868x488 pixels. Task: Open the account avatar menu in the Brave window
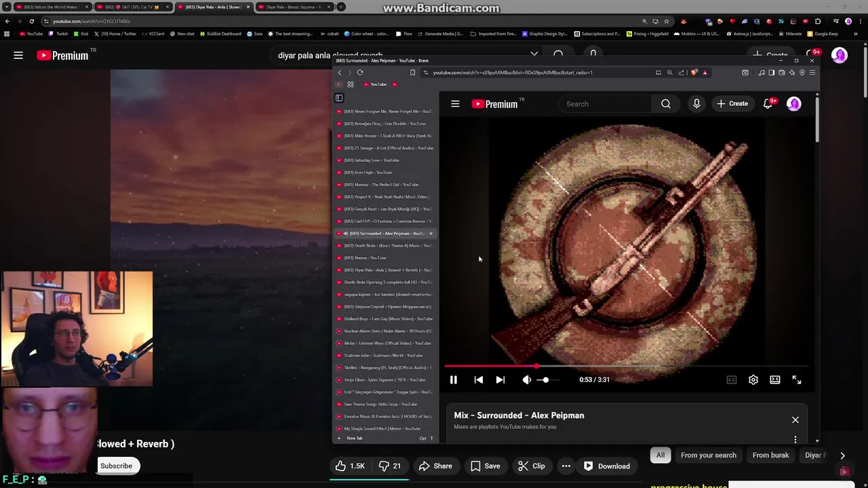[793, 104]
